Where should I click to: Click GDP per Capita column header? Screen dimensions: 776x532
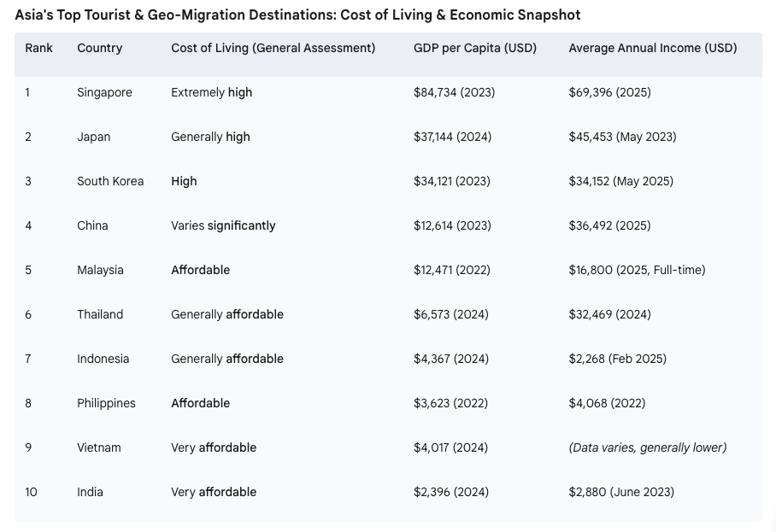coord(475,48)
